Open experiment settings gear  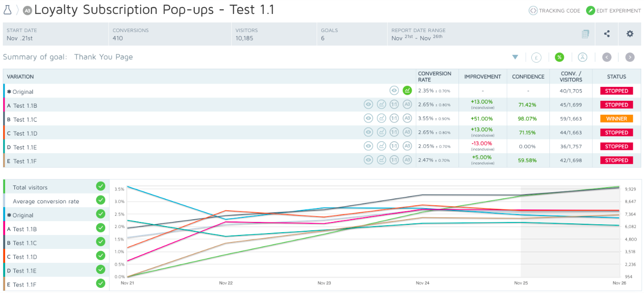pos(630,34)
